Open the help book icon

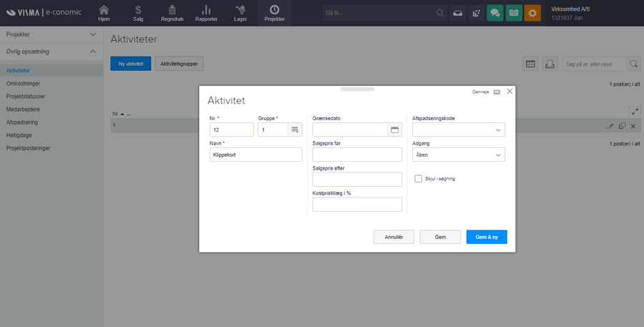[513, 13]
